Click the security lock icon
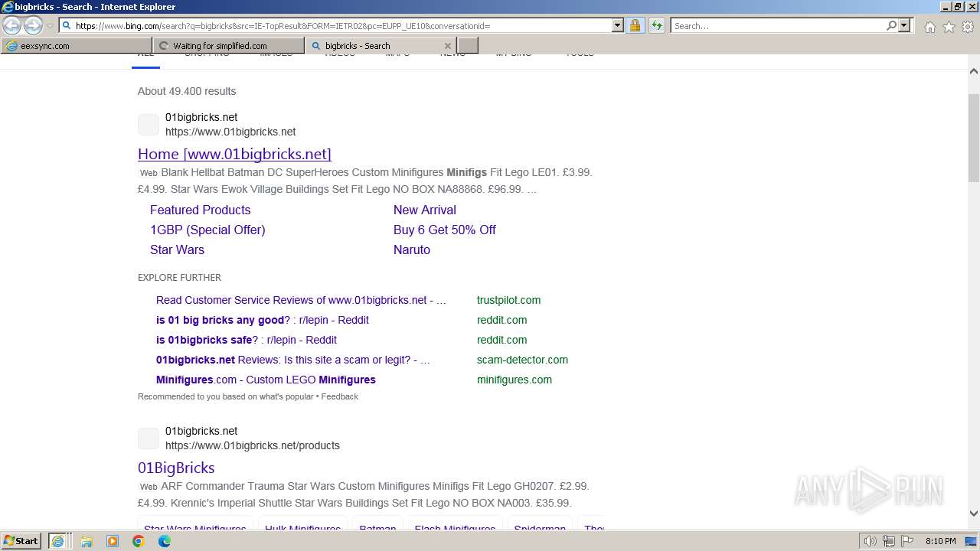 coord(635,25)
